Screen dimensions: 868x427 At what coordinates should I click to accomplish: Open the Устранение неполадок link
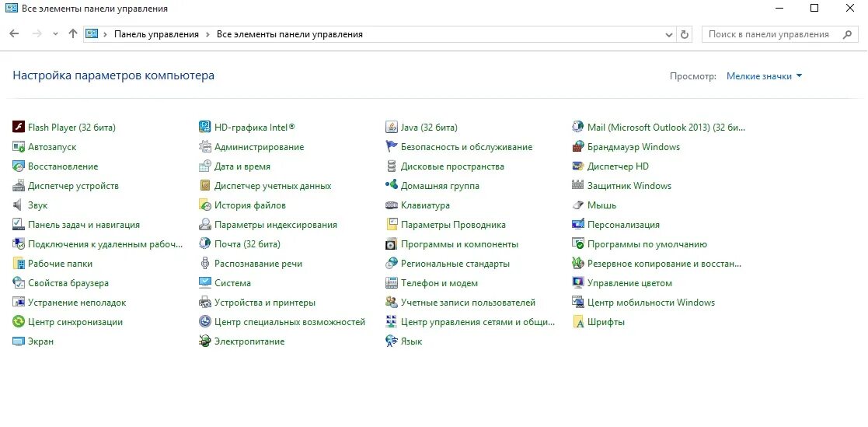click(77, 303)
